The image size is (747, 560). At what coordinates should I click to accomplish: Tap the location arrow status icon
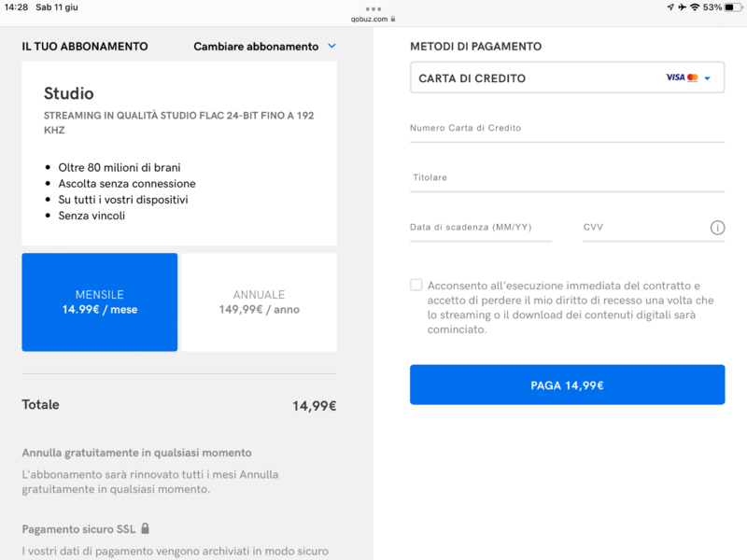coord(670,7)
